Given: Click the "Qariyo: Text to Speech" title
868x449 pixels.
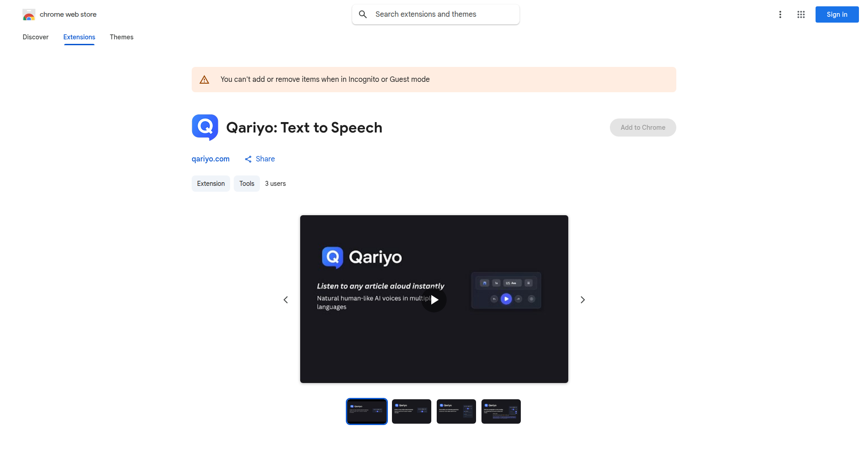Looking at the screenshot, I should click(304, 128).
